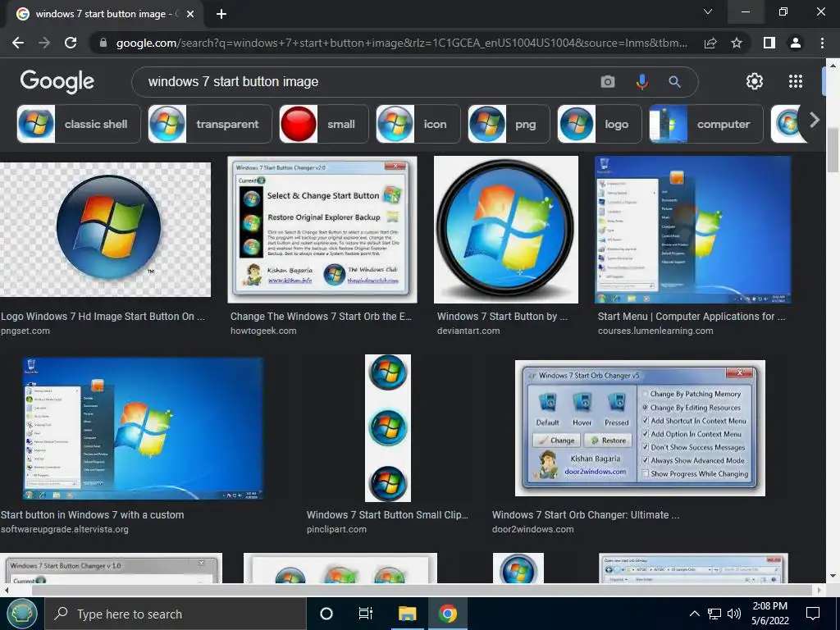The image size is (840, 630).
Task: Click the Chrome icon on the taskbar
Action: (x=447, y=614)
